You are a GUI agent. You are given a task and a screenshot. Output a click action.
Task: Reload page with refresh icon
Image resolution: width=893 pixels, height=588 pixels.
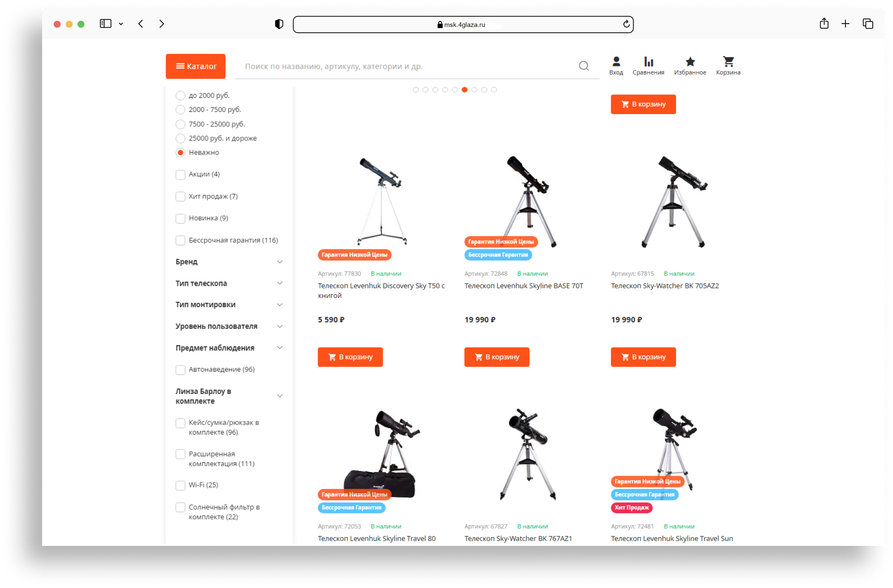pos(626,24)
